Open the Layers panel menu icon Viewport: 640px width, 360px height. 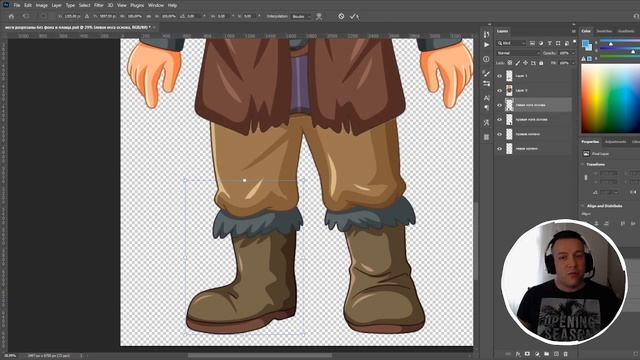[573, 31]
